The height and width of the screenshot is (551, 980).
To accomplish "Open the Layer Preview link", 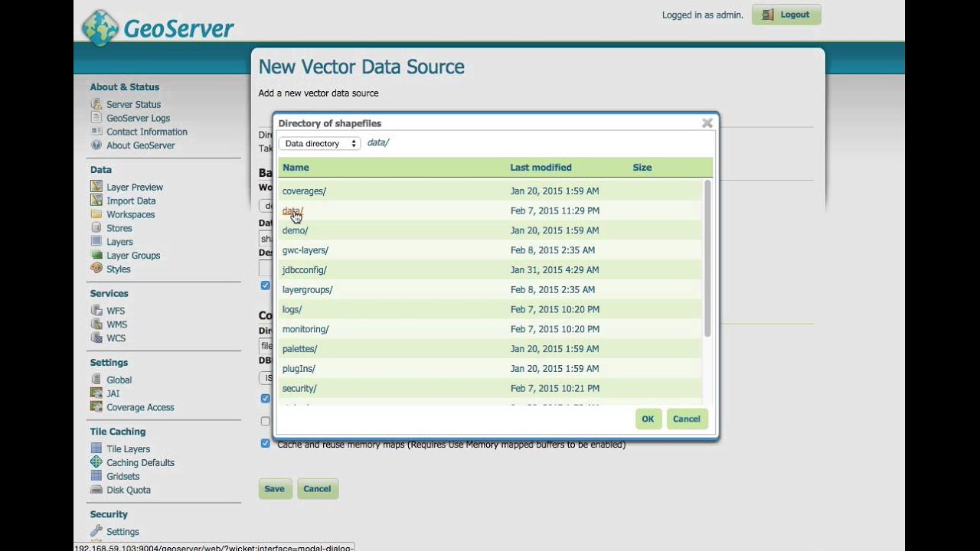I will click(x=134, y=187).
